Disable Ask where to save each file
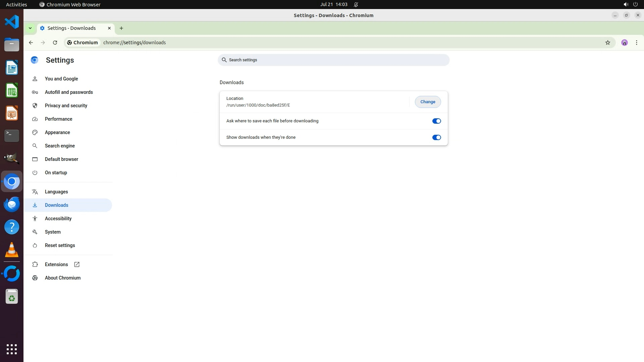Screen dimensions: 644x362 click(x=436, y=121)
